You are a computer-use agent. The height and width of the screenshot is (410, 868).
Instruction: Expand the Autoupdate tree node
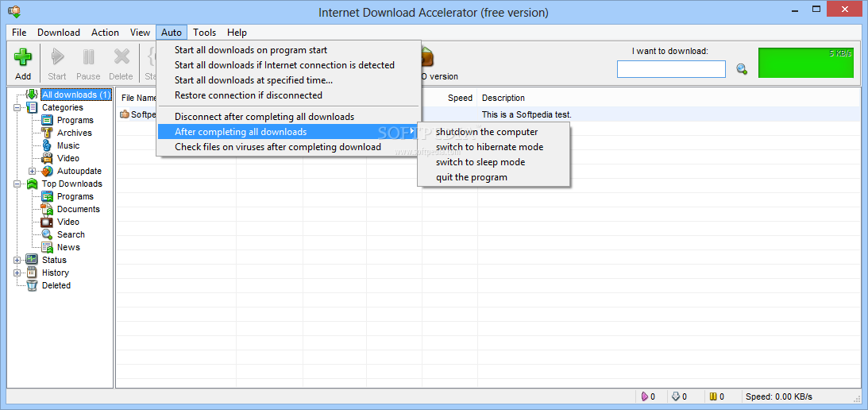point(32,171)
